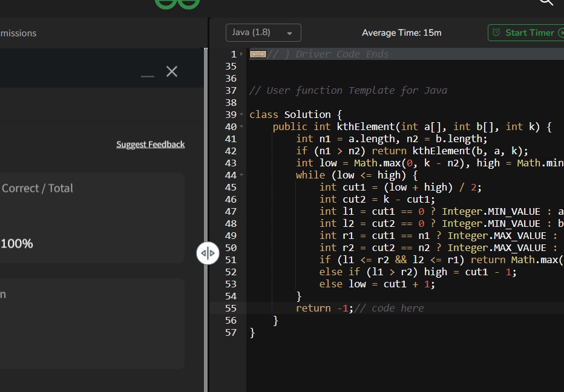Click the '100%' accuracy value
This screenshot has width=564, height=392.
(17, 244)
